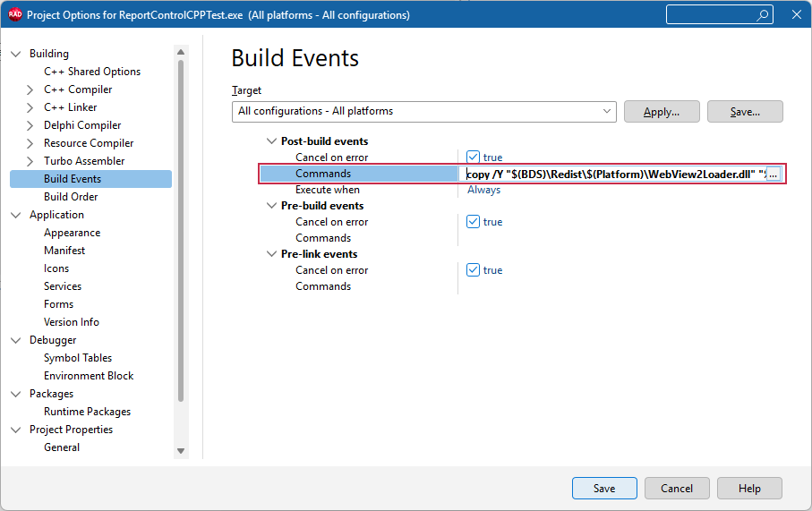Collapse the Pre-link events group
The width and height of the screenshot is (812, 511).
[271, 253]
